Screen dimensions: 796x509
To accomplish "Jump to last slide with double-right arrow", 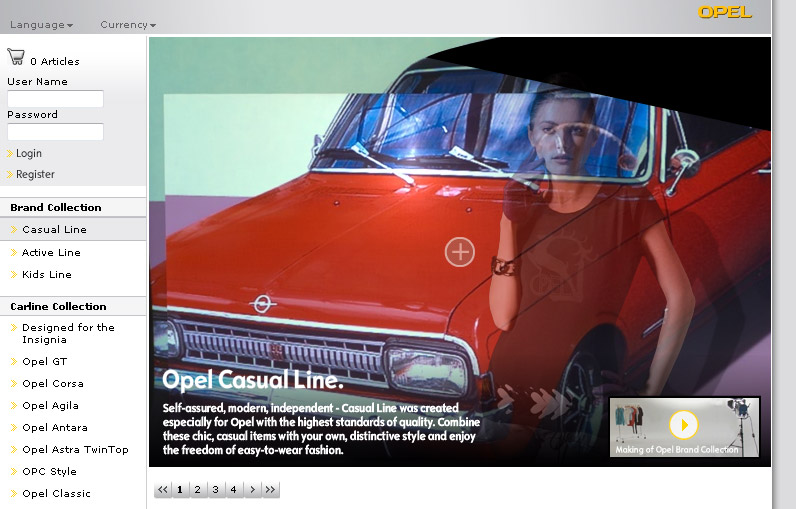I will [x=270, y=489].
